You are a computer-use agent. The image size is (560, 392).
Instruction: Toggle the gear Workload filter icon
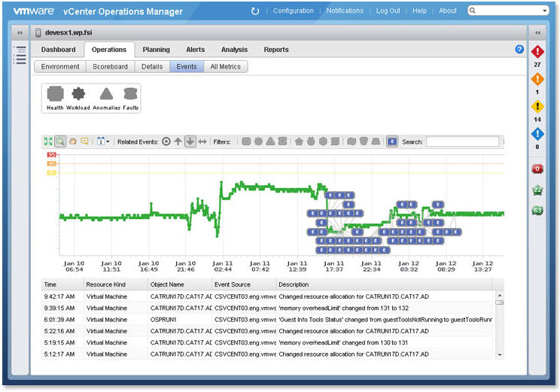(258, 141)
